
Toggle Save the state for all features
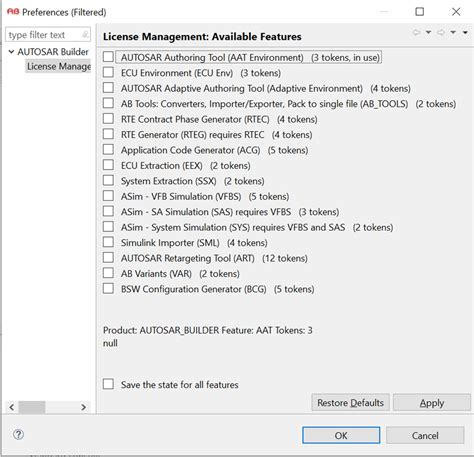pyautogui.click(x=108, y=384)
